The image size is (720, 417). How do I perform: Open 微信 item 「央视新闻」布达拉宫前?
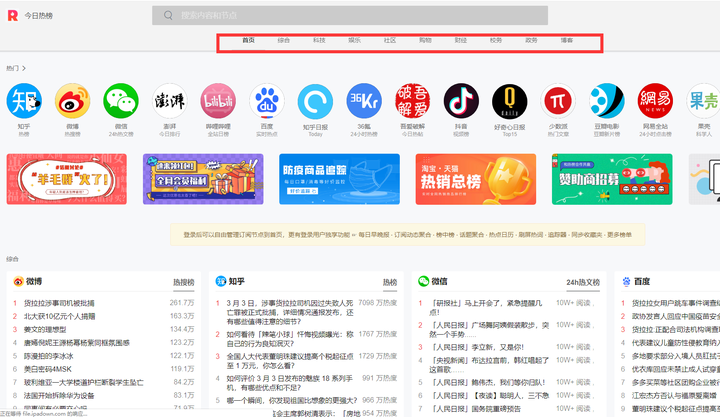point(489,365)
